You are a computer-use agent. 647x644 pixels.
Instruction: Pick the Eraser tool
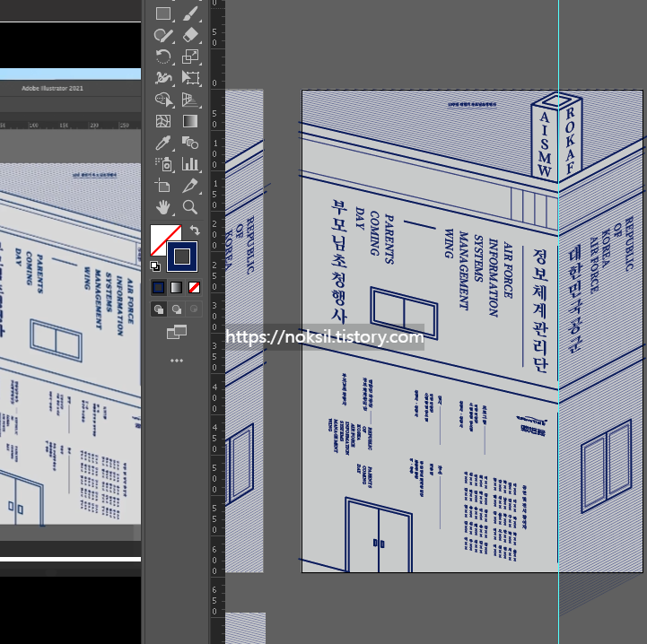tap(190, 35)
